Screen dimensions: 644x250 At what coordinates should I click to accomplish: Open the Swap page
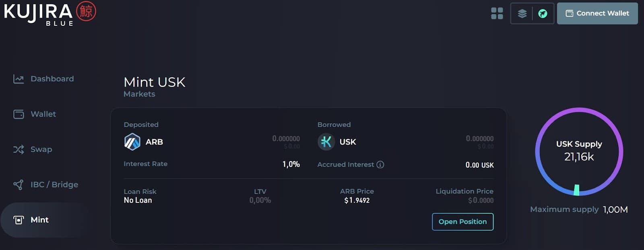(x=41, y=150)
